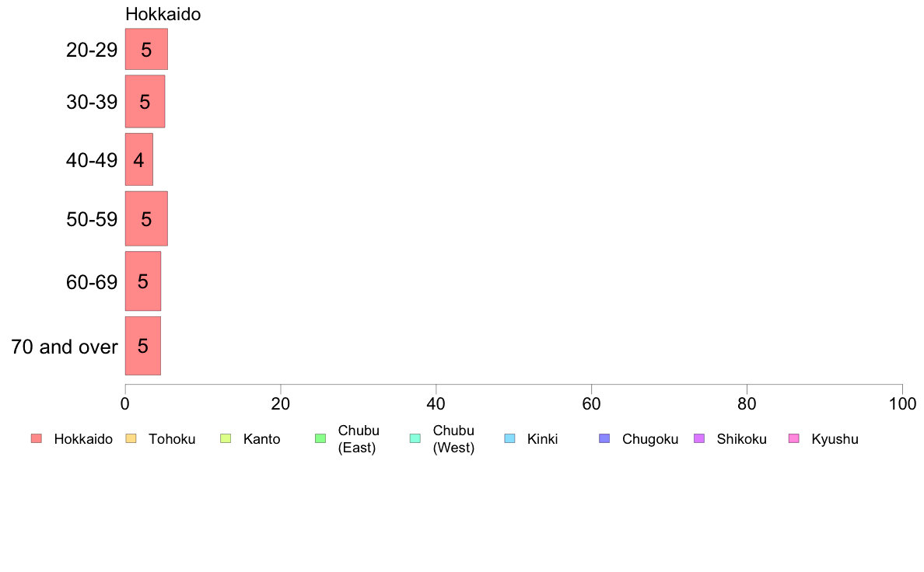Click the Chubu (West) teal legend swatch

[415, 438]
